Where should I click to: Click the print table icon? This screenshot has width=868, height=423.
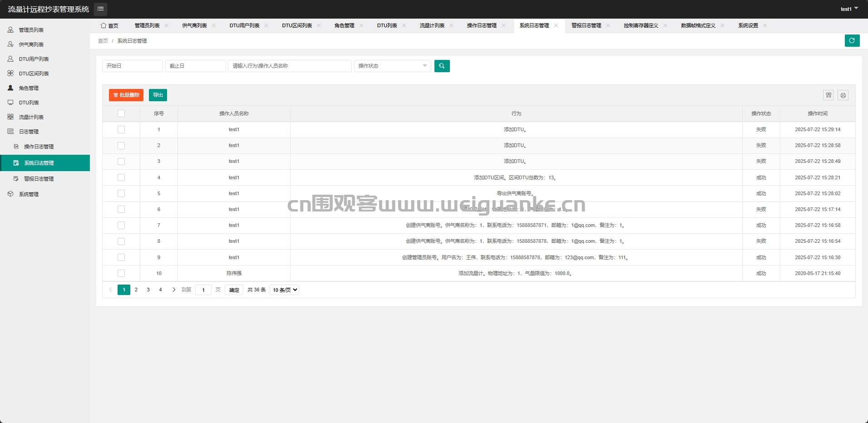pyautogui.click(x=843, y=95)
